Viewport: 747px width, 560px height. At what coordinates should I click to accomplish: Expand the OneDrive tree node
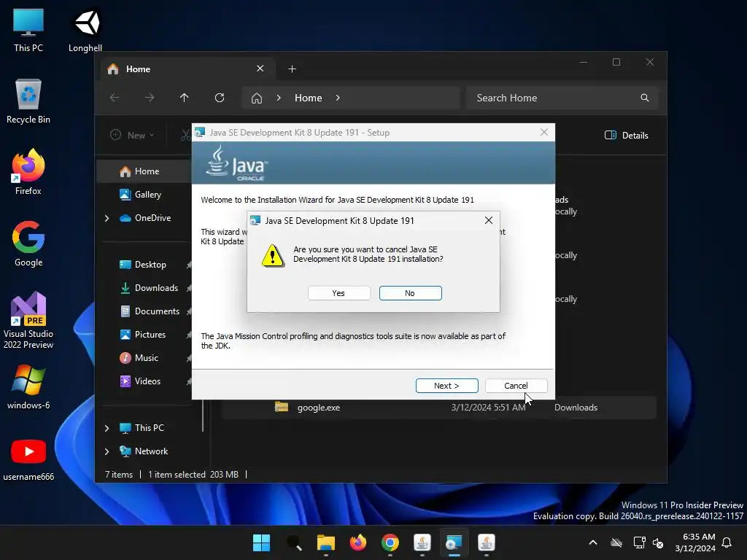point(107,218)
